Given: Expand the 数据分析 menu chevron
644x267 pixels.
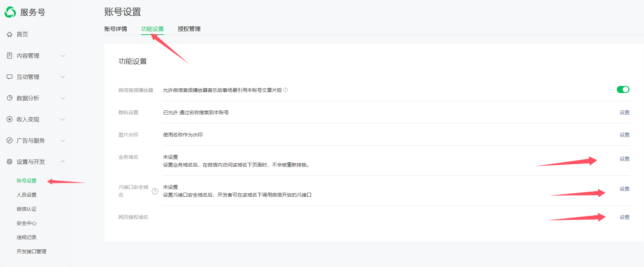Looking at the screenshot, I should 63,98.
